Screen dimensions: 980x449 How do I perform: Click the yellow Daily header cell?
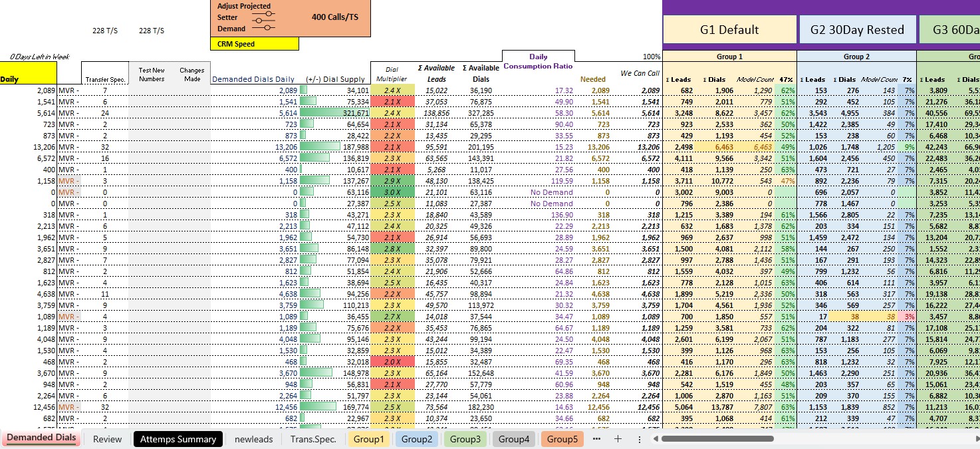(x=28, y=72)
